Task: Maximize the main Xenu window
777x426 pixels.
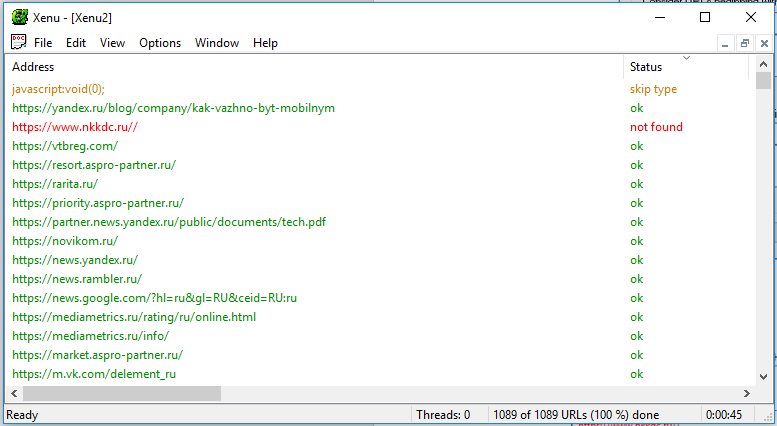Action: point(705,17)
